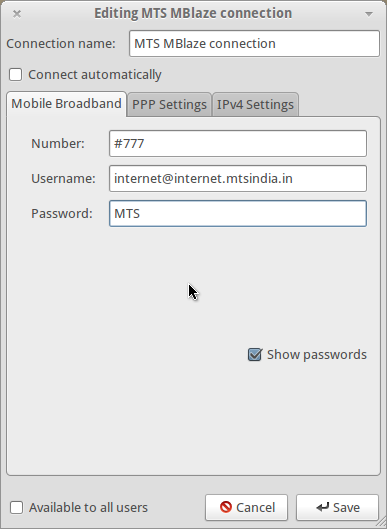The width and height of the screenshot is (387, 529).
Task: Open the IPv4 Settings tab
Action: coord(255,105)
